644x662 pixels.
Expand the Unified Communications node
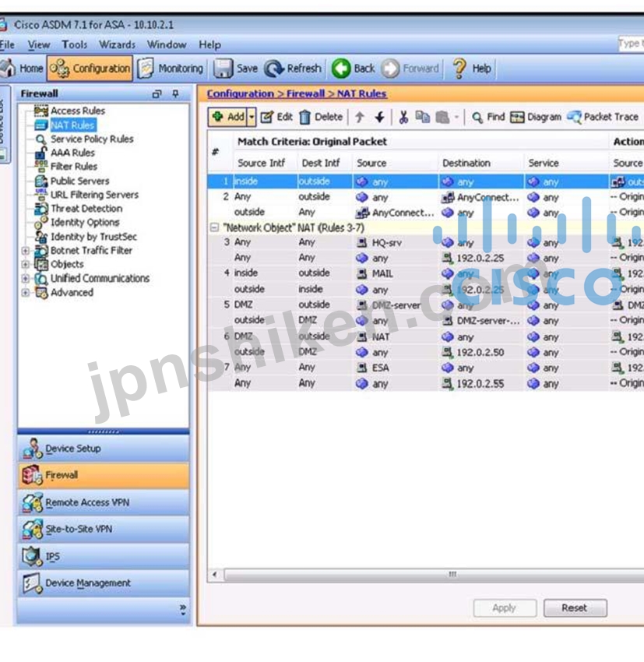pos(26,279)
